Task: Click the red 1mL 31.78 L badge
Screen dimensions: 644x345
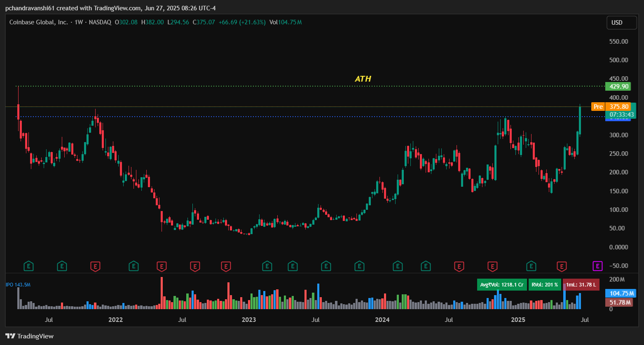Action: click(x=581, y=284)
